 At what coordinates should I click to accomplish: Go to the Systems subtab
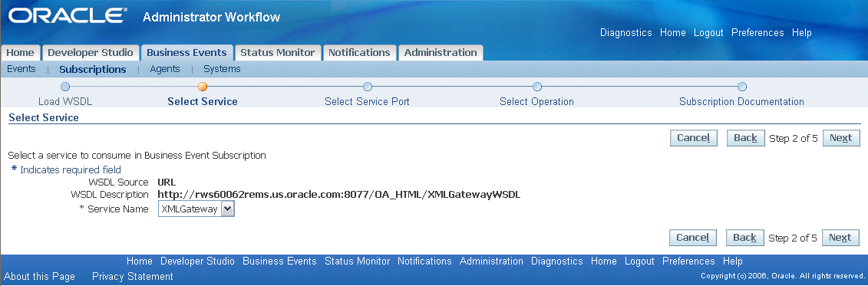tap(222, 69)
